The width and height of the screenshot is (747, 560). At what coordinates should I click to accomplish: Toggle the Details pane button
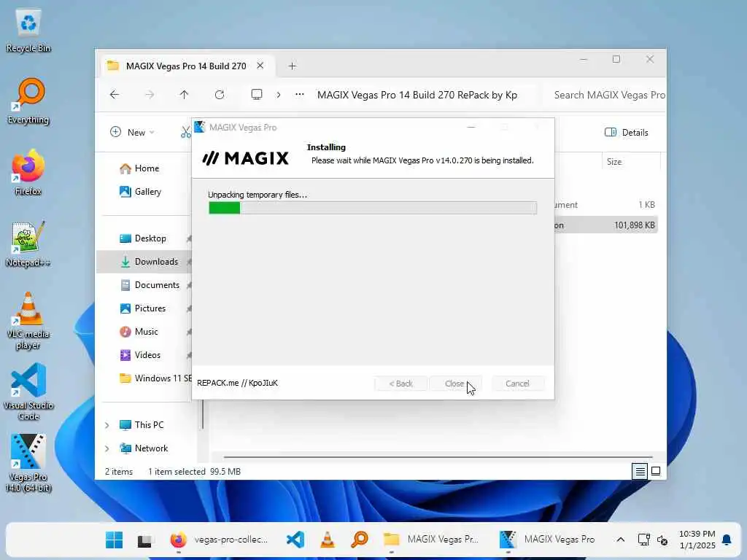coord(627,133)
